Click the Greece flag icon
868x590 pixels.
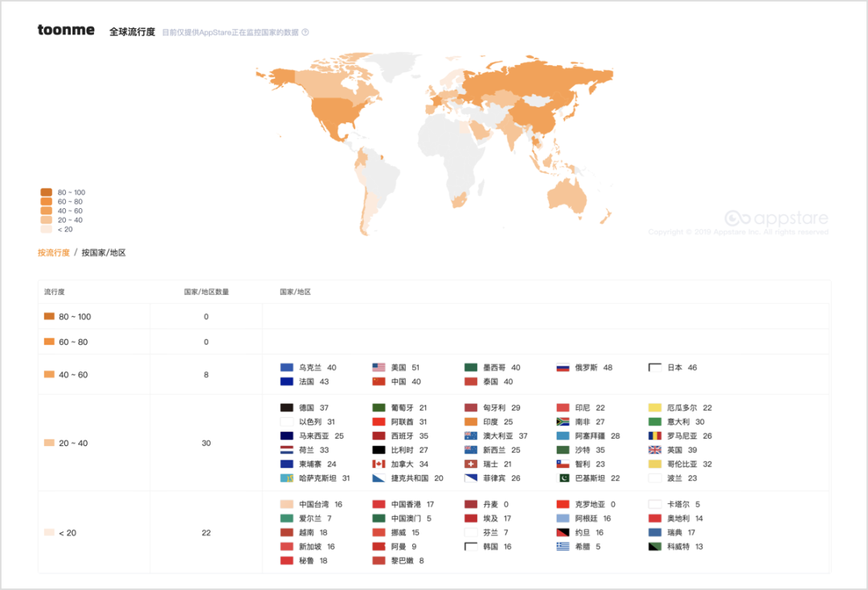tap(563, 547)
